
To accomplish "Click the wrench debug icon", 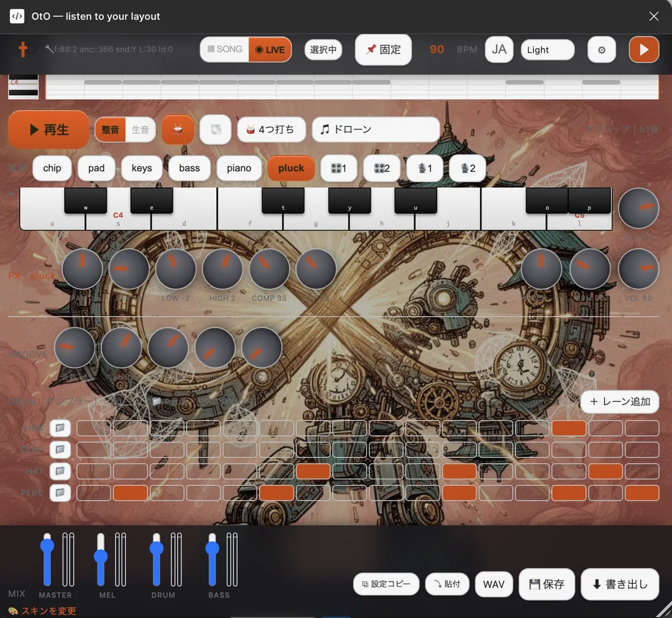I will point(49,49).
